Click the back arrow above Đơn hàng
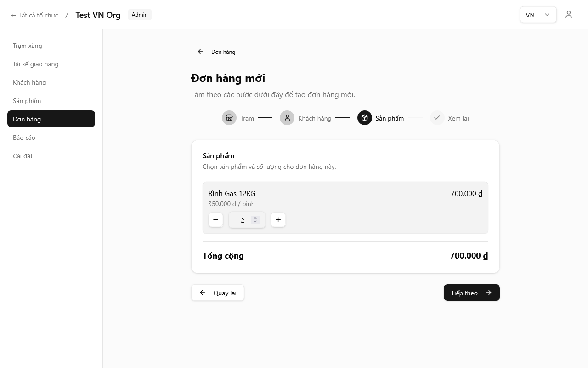The image size is (588, 368). pos(200,52)
